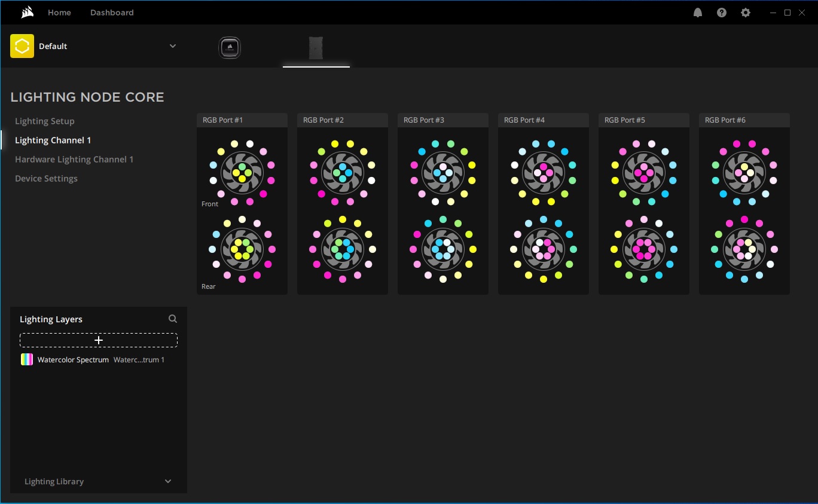Open Lighting Setup section
818x504 pixels.
45,121
